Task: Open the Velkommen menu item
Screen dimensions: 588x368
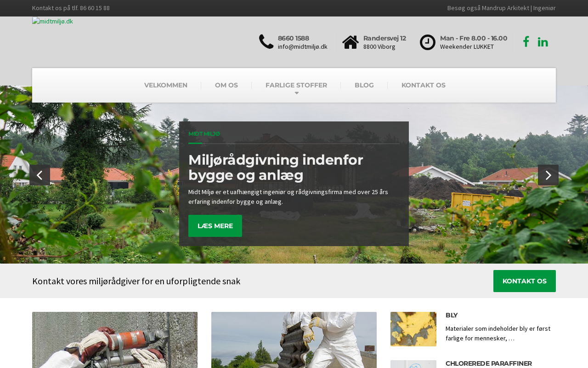Action: pyautogui.click(x=166, y=85)
